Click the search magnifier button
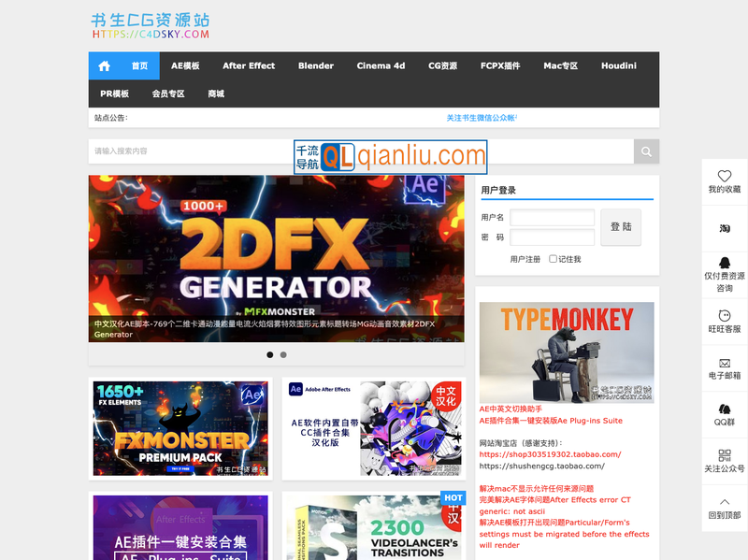Image resolution: width=748 pixels, height=560 pixels. click(646, 151)
